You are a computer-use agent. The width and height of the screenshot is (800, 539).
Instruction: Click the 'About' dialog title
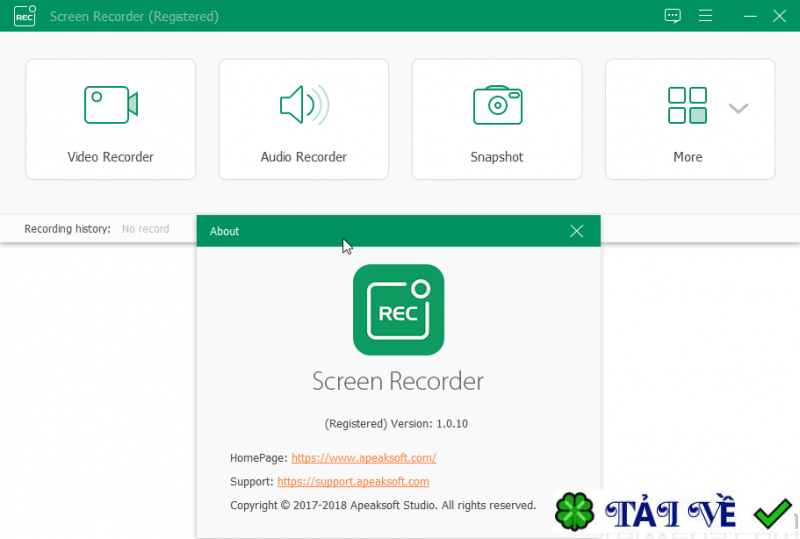coord(224,231)
